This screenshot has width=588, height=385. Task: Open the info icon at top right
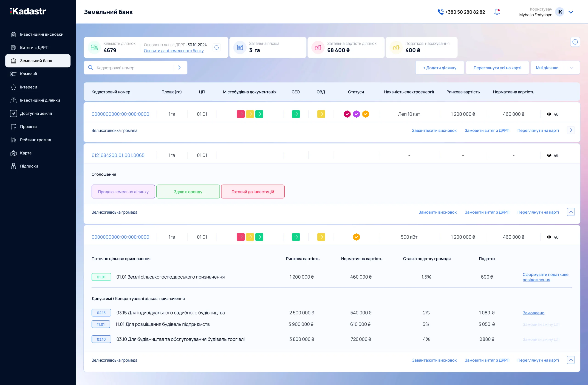575,42
